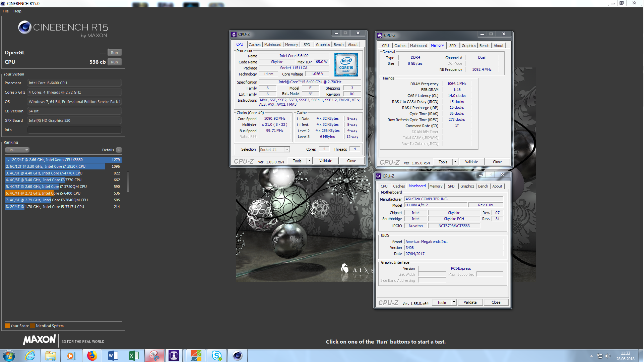Click the colorful tiles app taskbar icon
Screen dimensions: 644x362
click(196, 356)
